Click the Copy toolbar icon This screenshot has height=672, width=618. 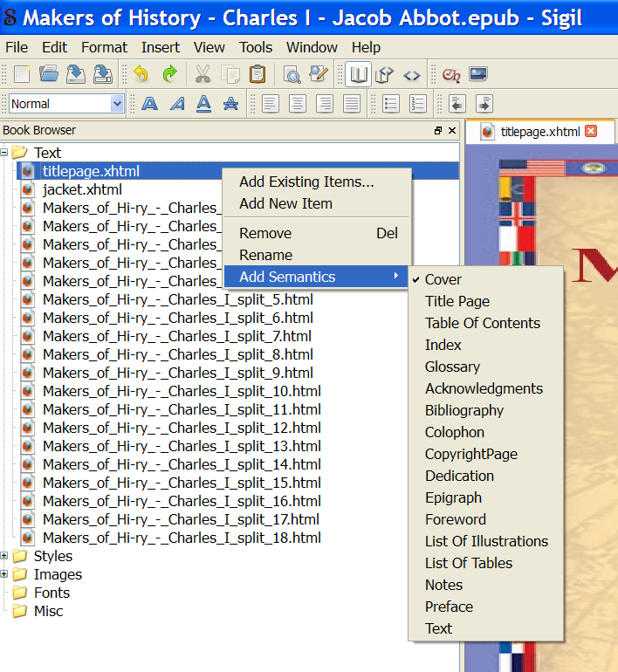(230, 74)
